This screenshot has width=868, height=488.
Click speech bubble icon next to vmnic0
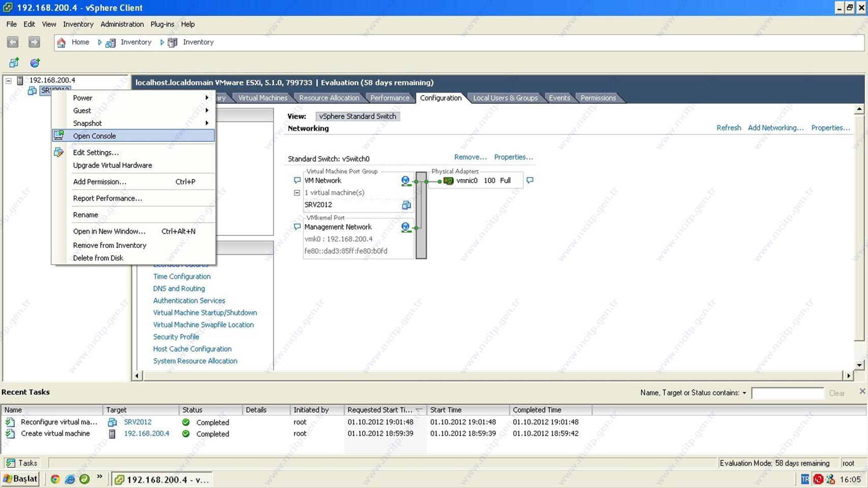coord(530,180)
